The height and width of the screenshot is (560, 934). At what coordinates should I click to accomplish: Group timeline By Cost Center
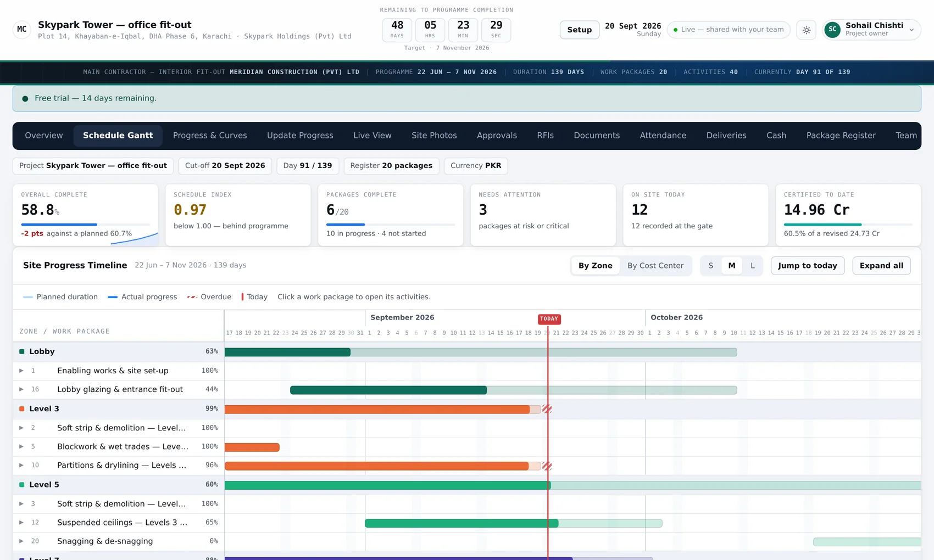pos(655,266)
